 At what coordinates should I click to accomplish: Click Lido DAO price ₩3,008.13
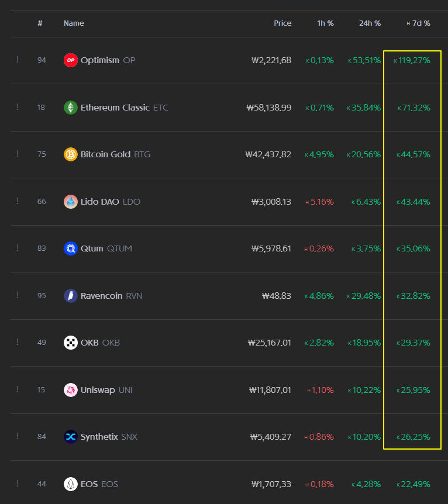click(x=271, y=202)
